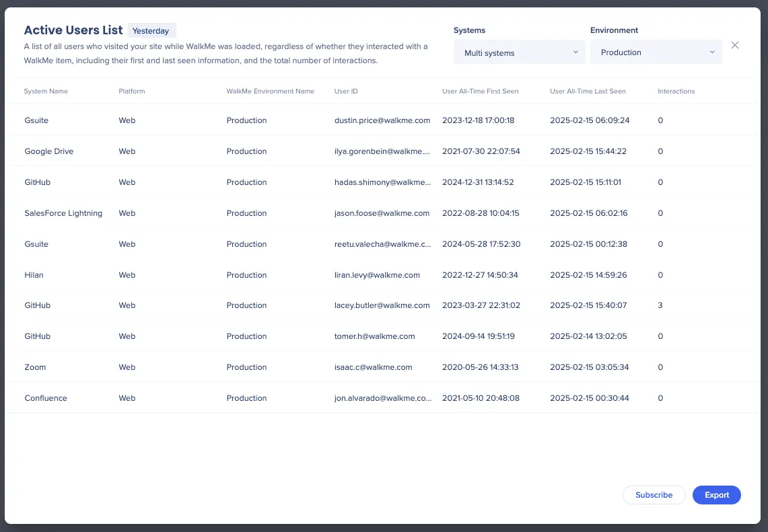Click the Active Users List title
The image size is (768, 532).
(x=73, y=30)
